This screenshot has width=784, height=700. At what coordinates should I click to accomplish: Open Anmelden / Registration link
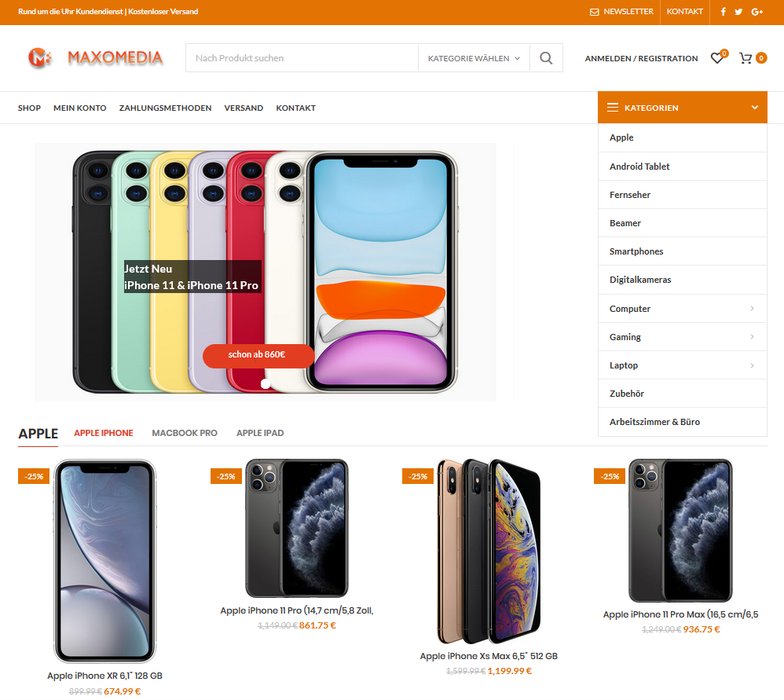[x=641, y=58]
